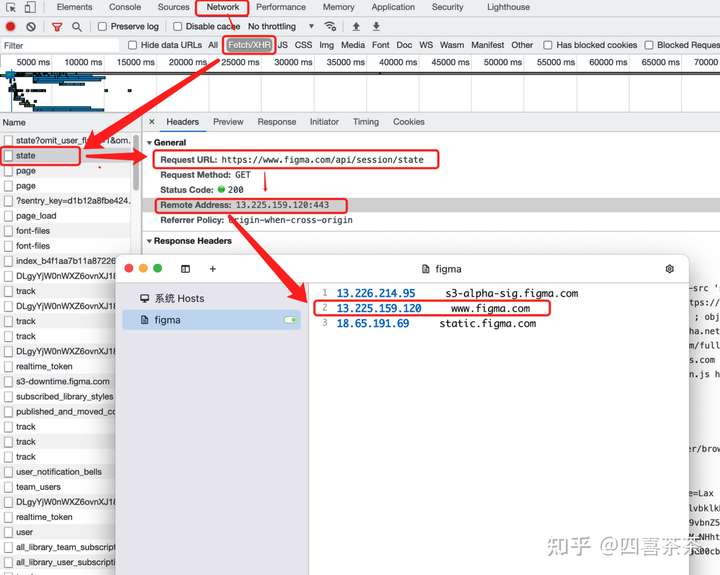
Task: Add new hosts entry plus icon
Action: (x=213, y=269)
